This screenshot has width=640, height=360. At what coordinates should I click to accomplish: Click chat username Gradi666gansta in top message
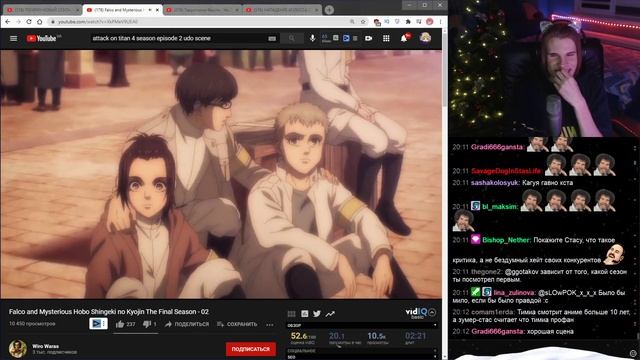coord(498,147)
